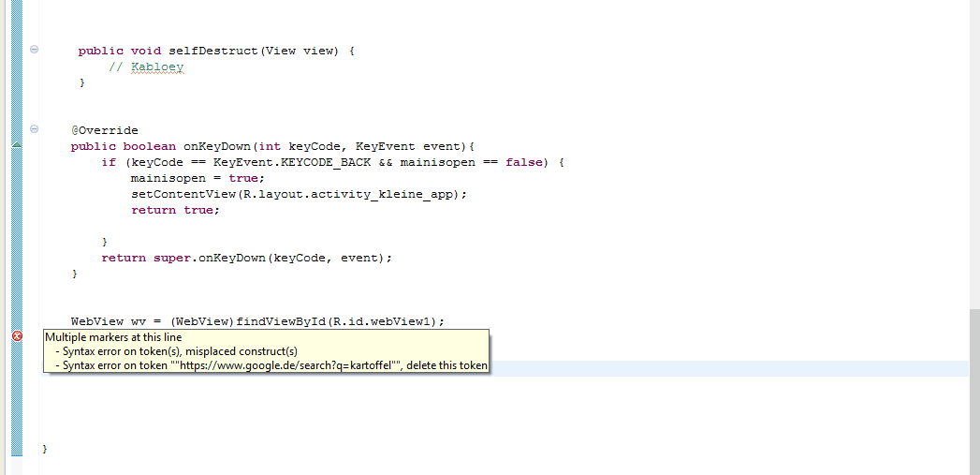Collapse the onKeyDown method fold at @Override
The width and height of the screenshot is (980, 475).
point(35,129)
